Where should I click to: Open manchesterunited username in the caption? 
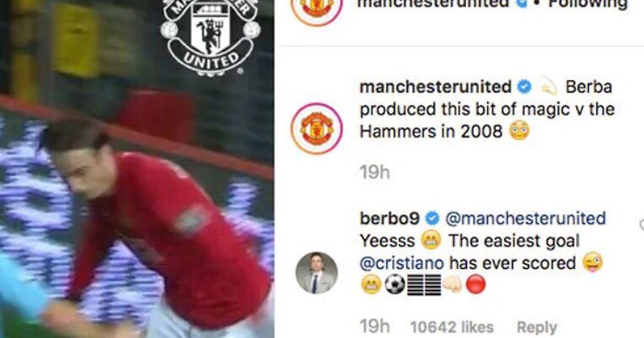click(x=435, y=87)
